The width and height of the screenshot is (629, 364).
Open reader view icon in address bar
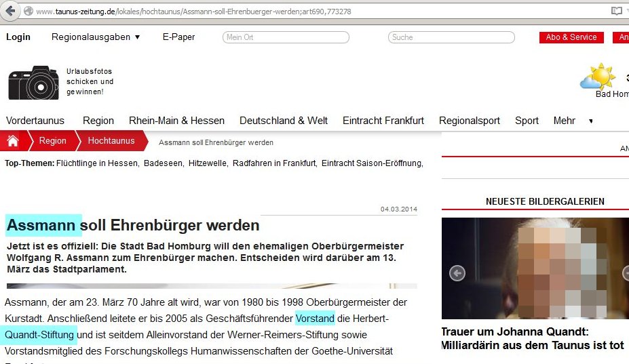(x=616, y=12)
